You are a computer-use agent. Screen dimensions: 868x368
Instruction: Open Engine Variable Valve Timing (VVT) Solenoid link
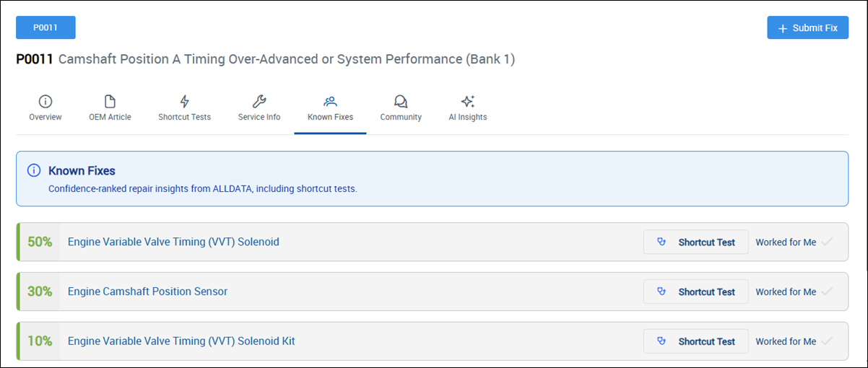point(173,242)
